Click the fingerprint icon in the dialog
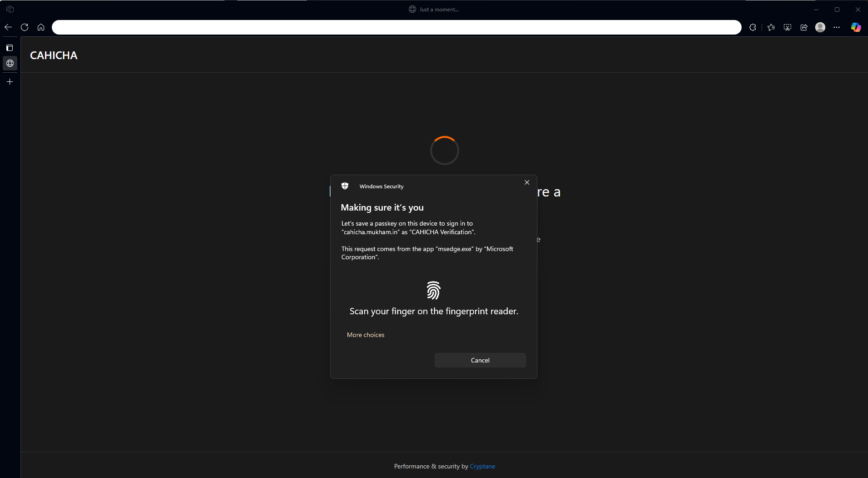 (x=433, y=290)
